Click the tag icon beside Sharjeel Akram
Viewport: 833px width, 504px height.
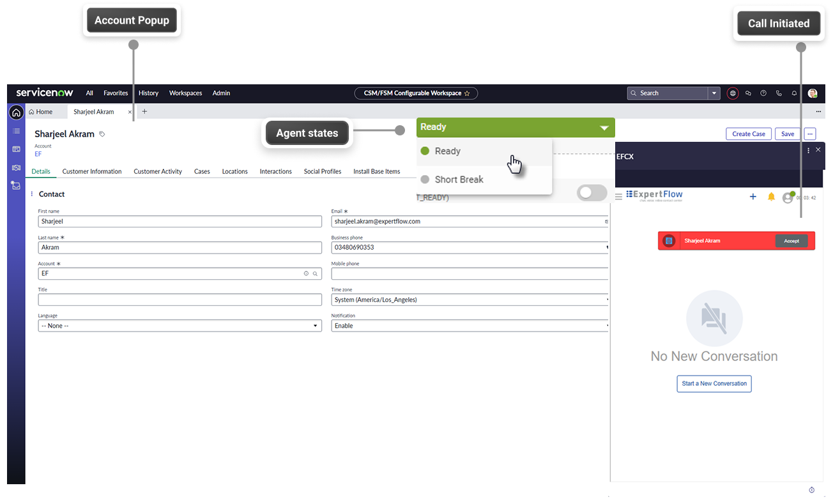coord(102,135)
